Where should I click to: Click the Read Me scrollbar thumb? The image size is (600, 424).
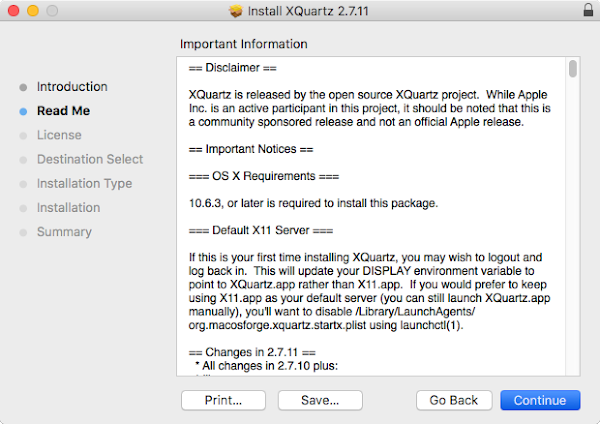point(572,69)
